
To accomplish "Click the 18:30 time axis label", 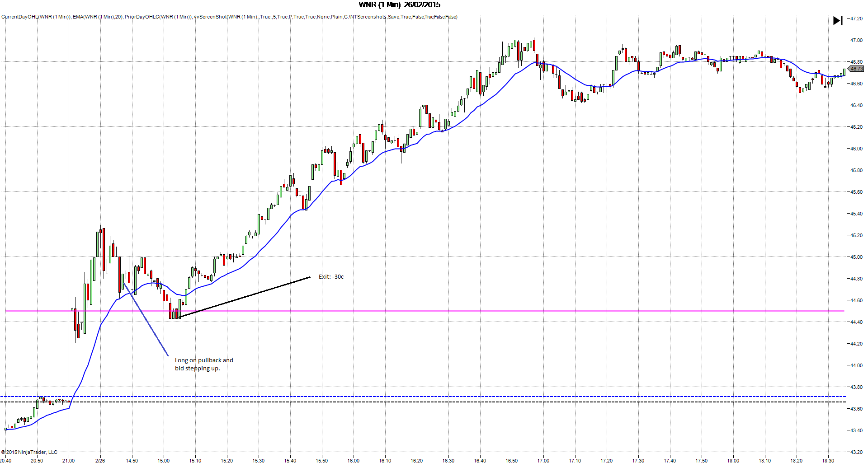I will click(x=828, y=461).
